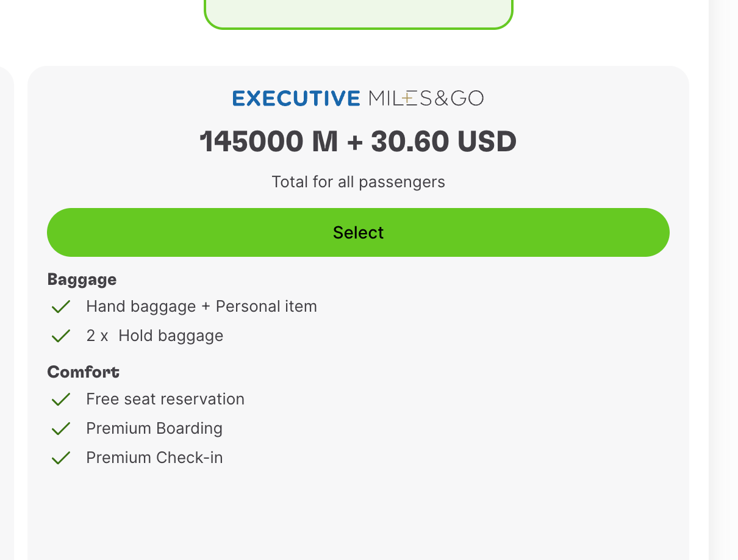Click checkmark beside Premium Check-in
The height and width of the screenshot is (560, 738).
point(61,458)
